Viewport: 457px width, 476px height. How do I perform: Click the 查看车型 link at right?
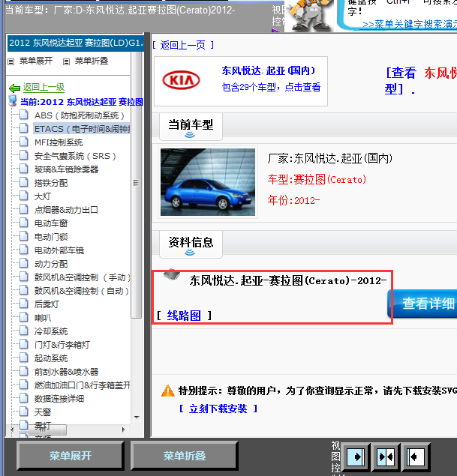(x=421, y=81)
